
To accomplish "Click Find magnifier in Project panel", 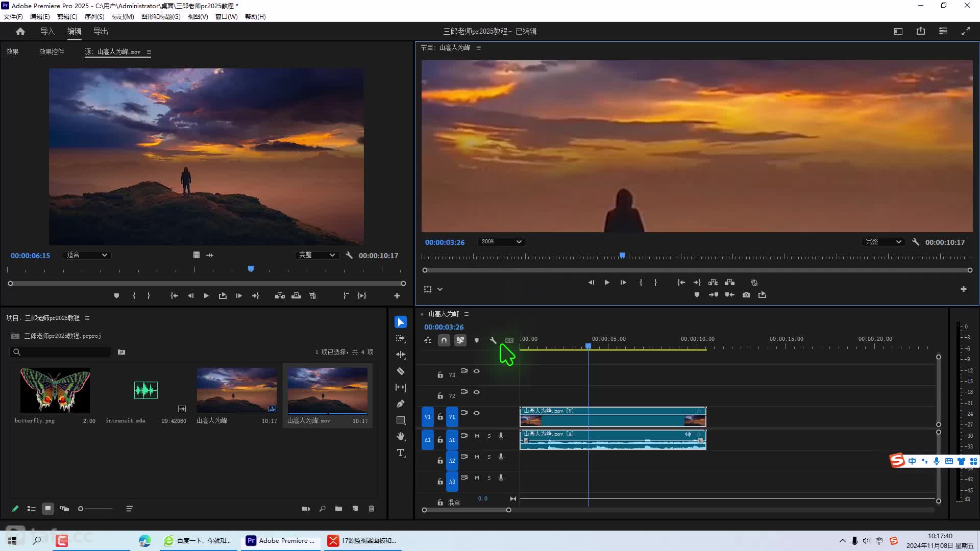I will (323, 509).
